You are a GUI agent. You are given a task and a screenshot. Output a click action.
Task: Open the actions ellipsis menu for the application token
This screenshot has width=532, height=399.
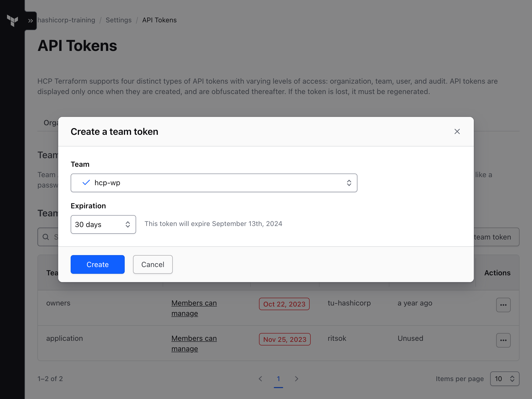click(x=503, y=340)
